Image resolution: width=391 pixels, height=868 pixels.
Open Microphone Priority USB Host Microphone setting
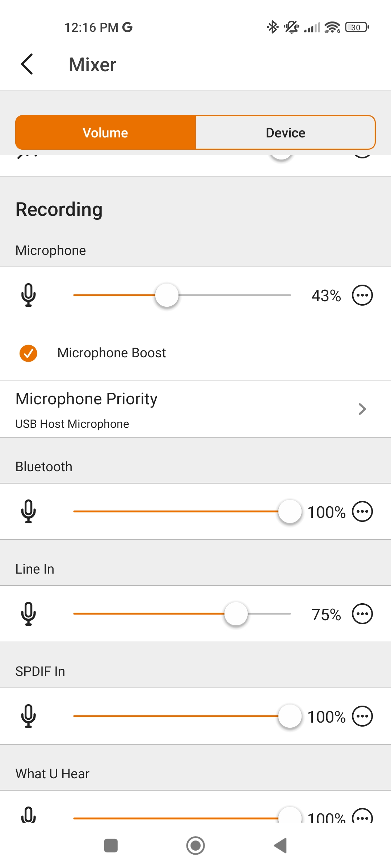(72, 424)
